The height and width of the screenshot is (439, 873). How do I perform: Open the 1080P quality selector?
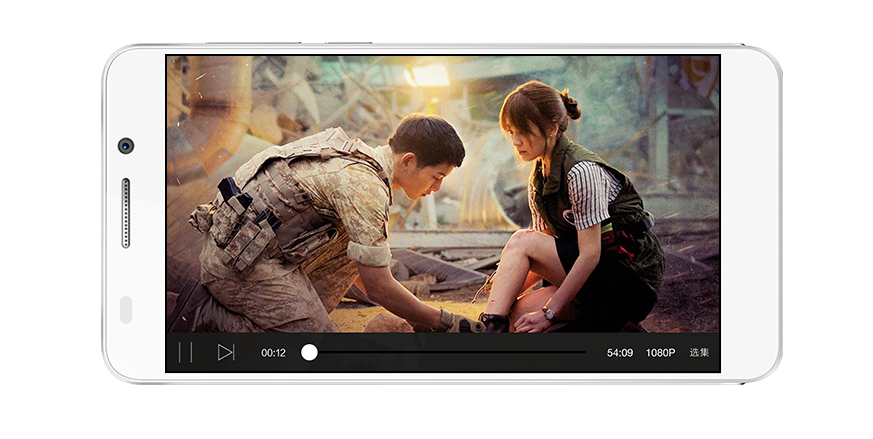point(660,353)
